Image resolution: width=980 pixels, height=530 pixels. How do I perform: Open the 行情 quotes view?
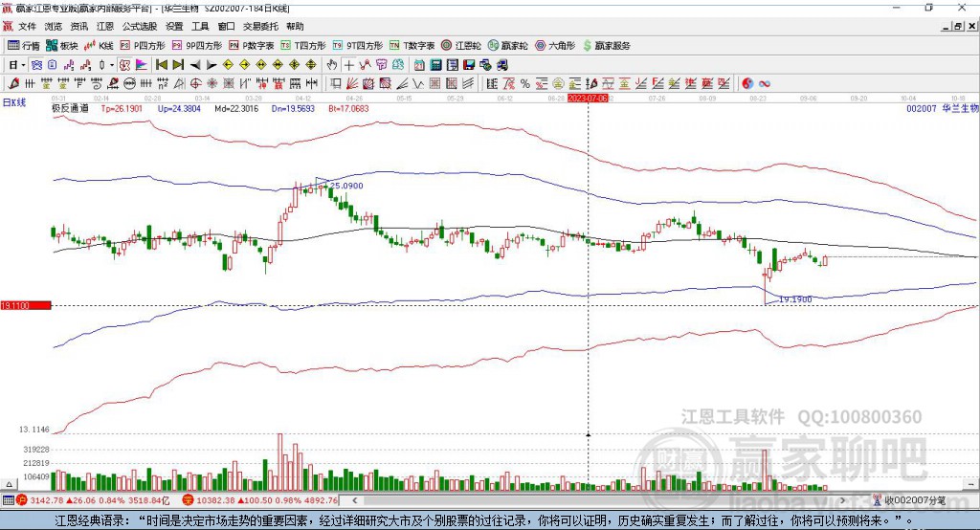(24, 46)
